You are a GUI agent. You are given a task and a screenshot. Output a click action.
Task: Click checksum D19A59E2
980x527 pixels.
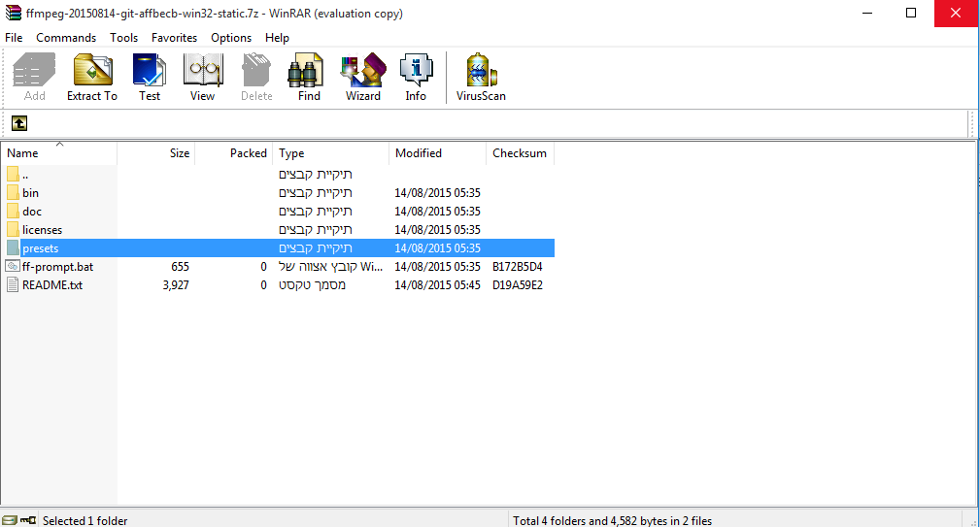click(518, 284)
